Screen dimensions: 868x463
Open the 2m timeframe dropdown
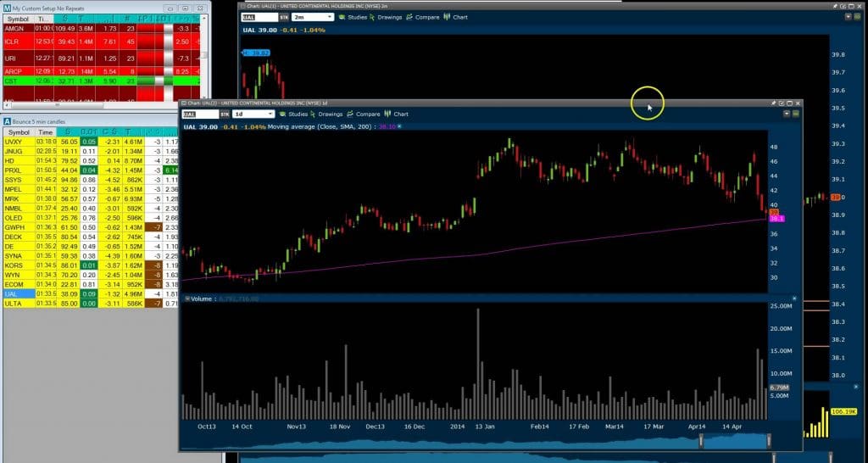pyautogui.click(x=313, y=17)
